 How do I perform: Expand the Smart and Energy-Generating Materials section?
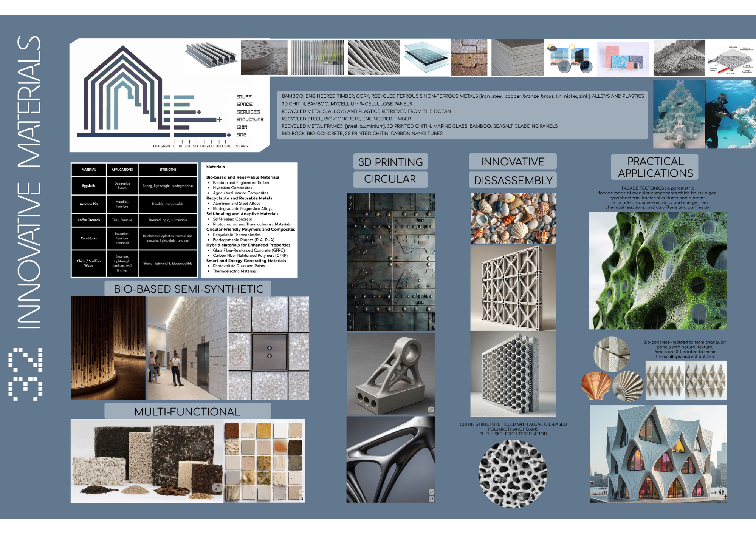246,261
